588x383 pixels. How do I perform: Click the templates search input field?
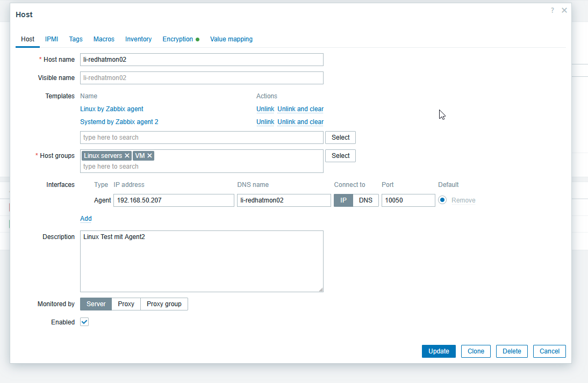(202, 138)
